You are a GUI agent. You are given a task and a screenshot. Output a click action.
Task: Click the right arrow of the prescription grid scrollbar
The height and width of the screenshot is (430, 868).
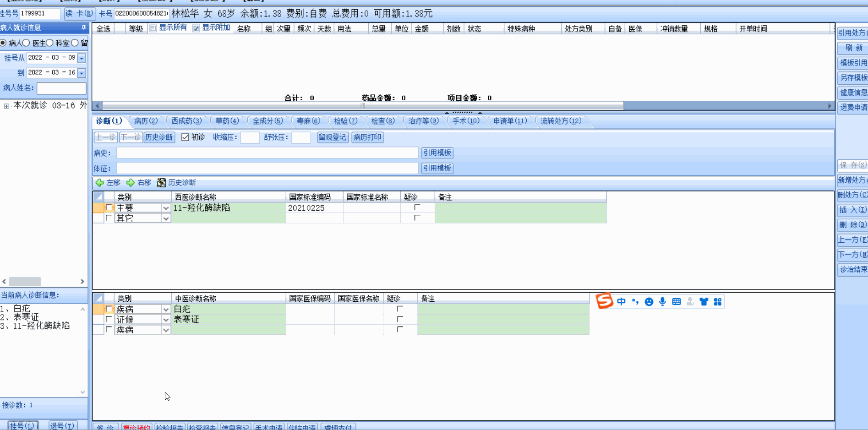pyautogui.click(x=830, y=106)
